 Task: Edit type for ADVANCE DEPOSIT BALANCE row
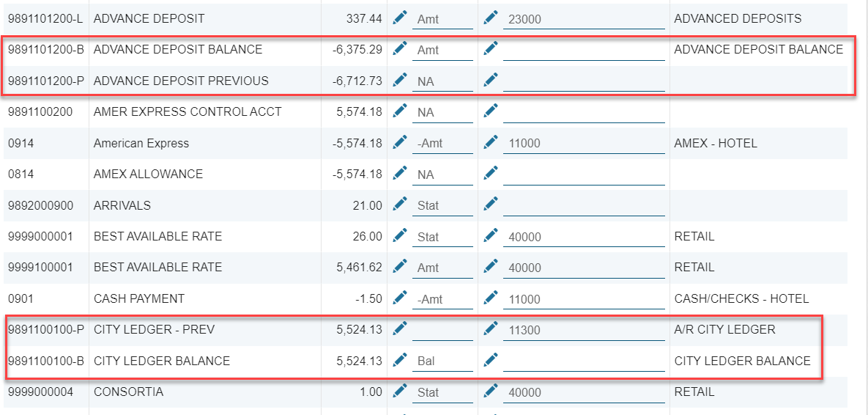400,48
